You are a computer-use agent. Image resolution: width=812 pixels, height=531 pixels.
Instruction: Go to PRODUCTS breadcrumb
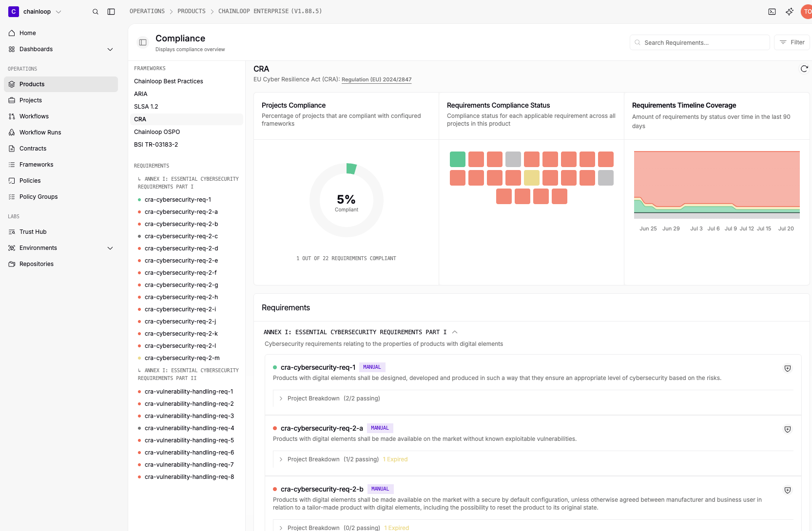click(x=192, y=11)
